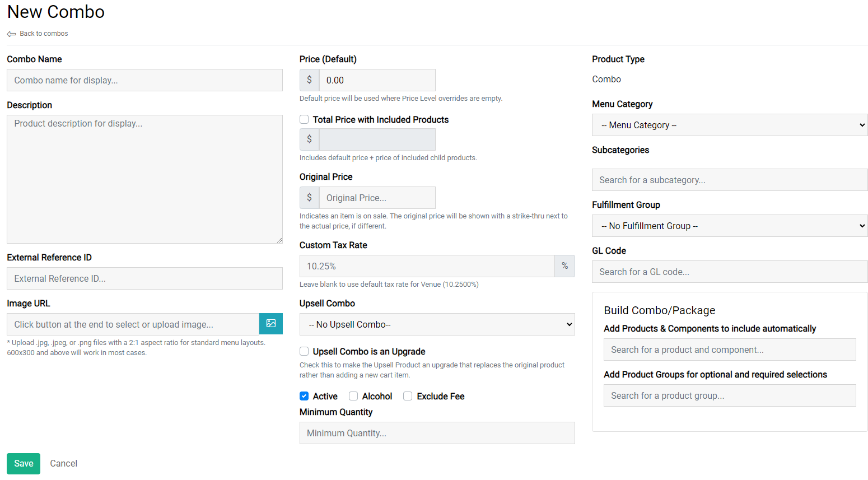Click the Combo Name input field

click(144, 80)
